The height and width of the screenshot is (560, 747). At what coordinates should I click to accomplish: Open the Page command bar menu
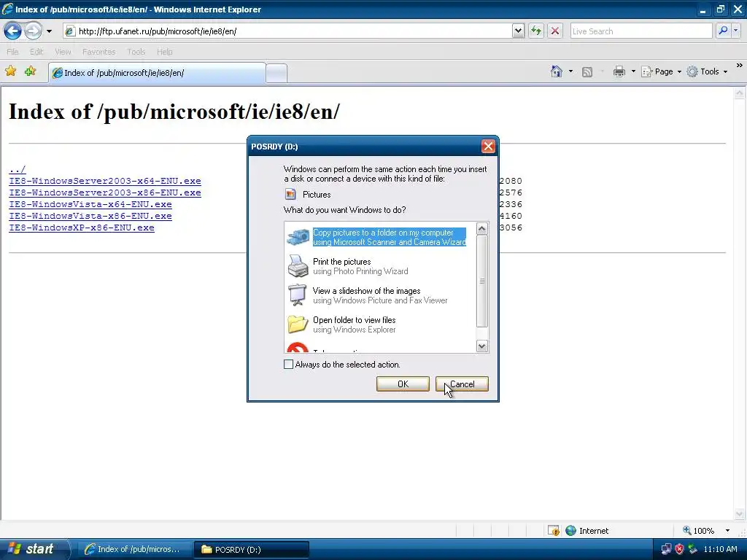point(662,72)
